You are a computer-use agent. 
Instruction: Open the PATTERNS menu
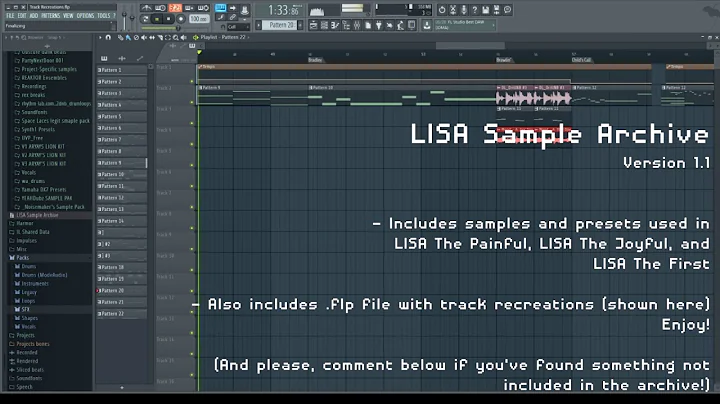point(51,16)
